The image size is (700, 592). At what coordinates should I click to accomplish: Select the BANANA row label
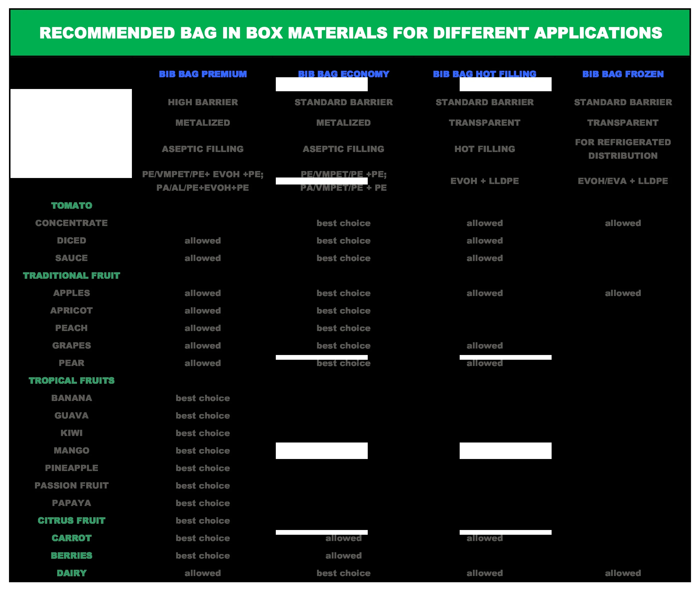click(71, 398)
